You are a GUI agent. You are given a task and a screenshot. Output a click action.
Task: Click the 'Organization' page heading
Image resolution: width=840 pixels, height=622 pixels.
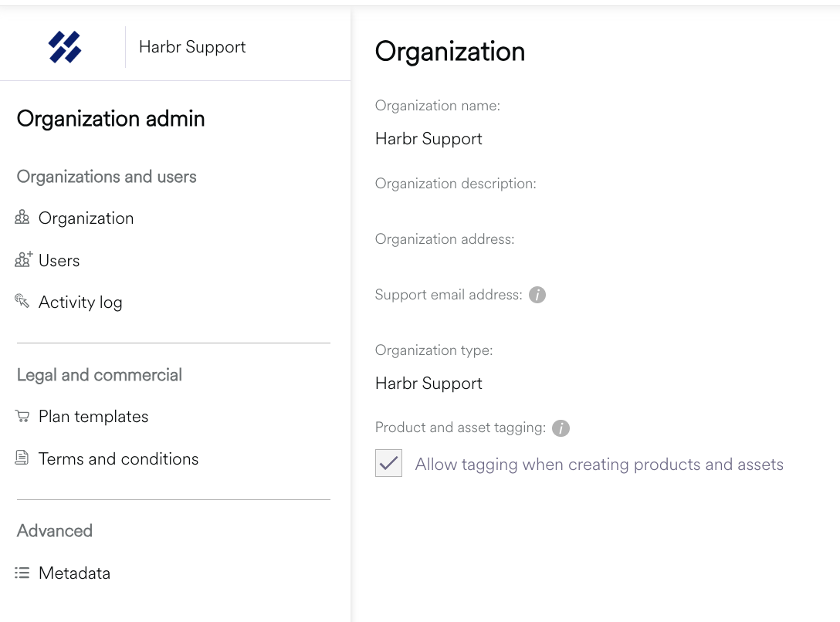(450, 52)
